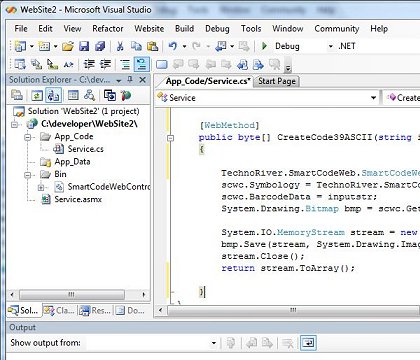
Task: Open the File menu
Action: pos(21,29)
